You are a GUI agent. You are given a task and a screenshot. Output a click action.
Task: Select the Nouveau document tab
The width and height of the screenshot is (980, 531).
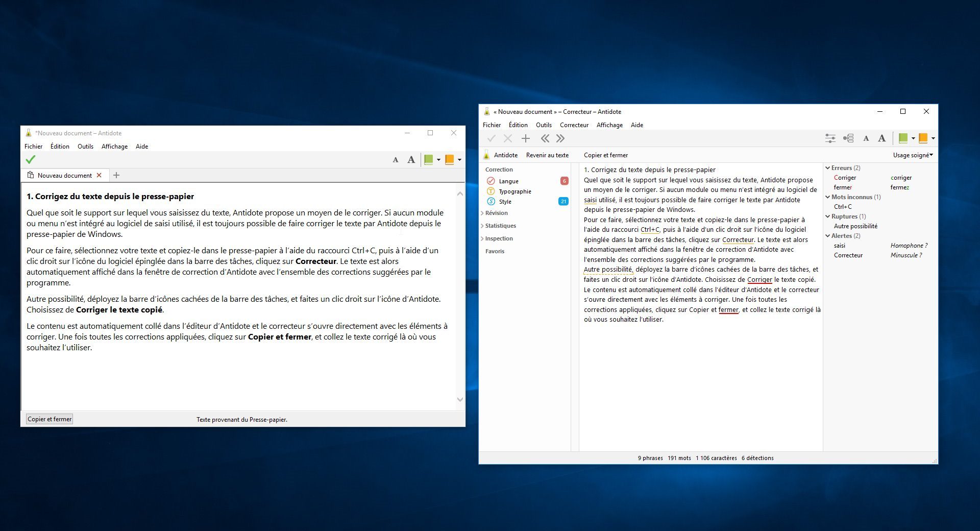64,175
